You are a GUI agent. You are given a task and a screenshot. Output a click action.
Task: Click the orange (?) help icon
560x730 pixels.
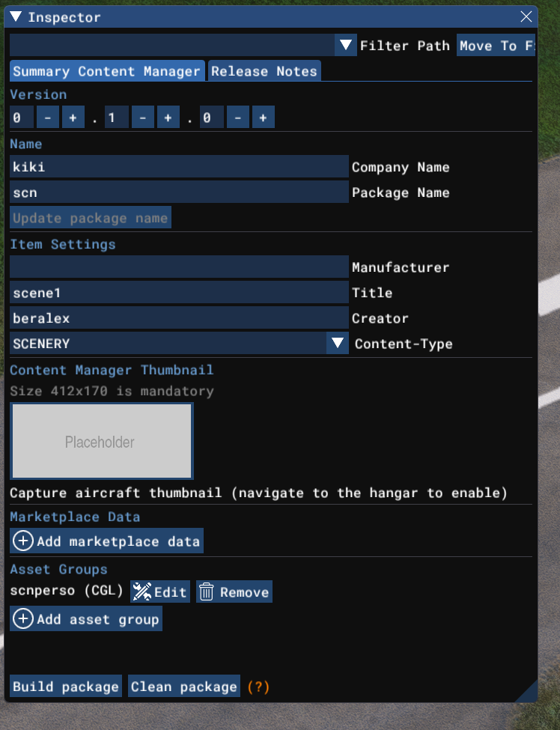[x=258, y=687]
